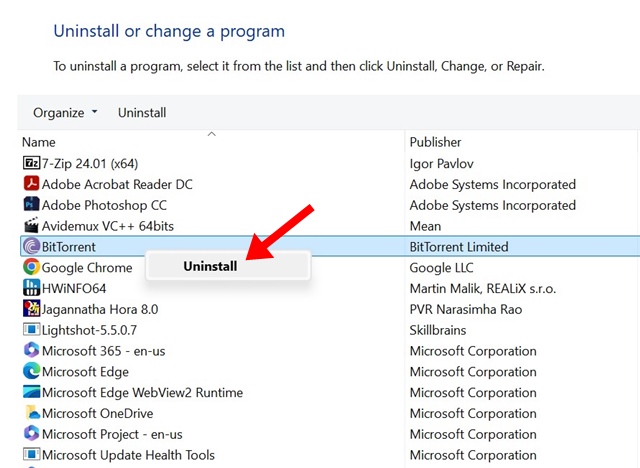Image resolution: width=640 pixels, height=468 pixels.
Task: Select Avidemux VC++ 64bits entry
Action: (x=108, y=226)
